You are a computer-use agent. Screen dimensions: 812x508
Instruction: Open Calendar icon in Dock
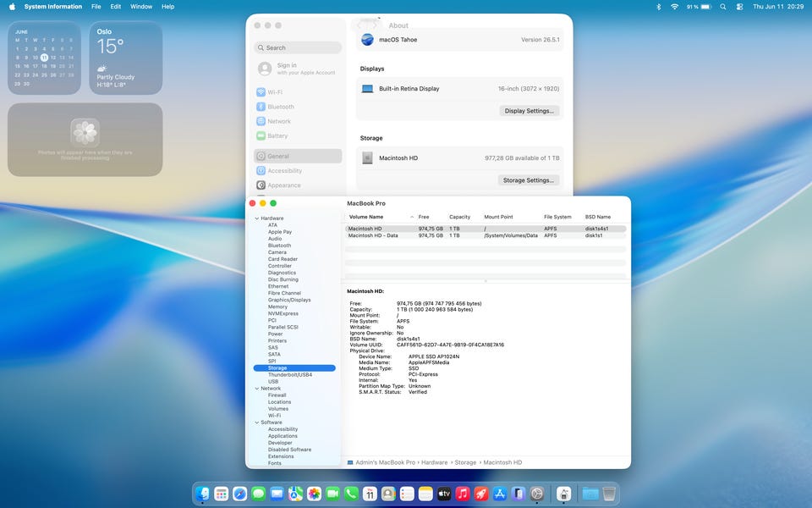point(370,494)
